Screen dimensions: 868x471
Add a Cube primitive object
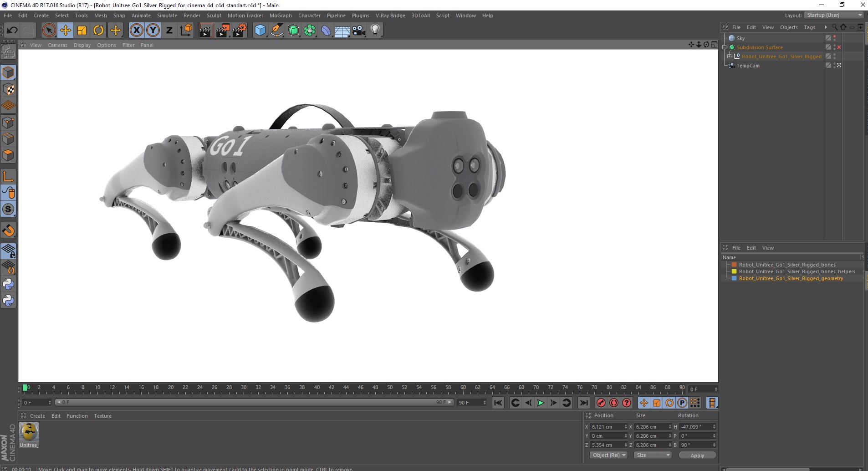[x=260, y=31]
